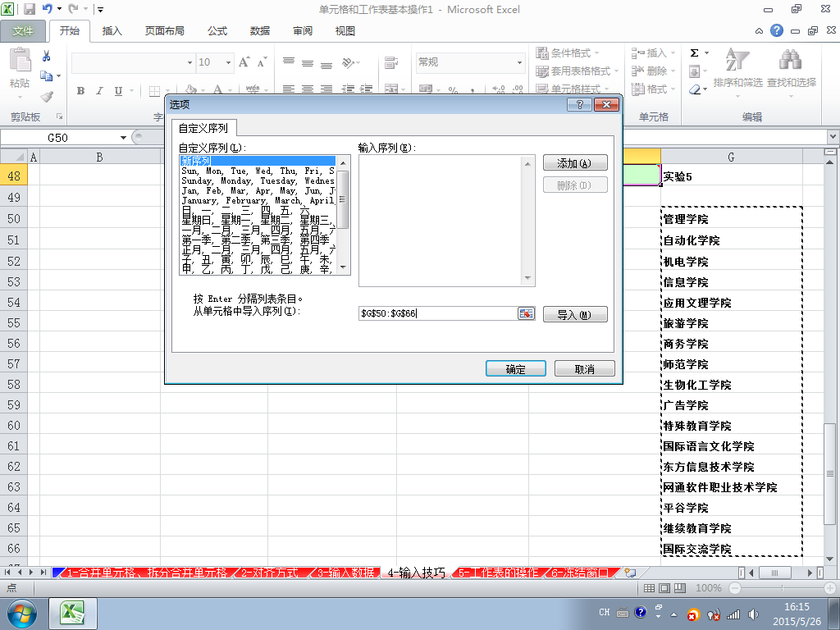Click the range selector icon beside $G$50:$G$66
The width and height of the screenshot is (840, 630).
click(526, 313)
